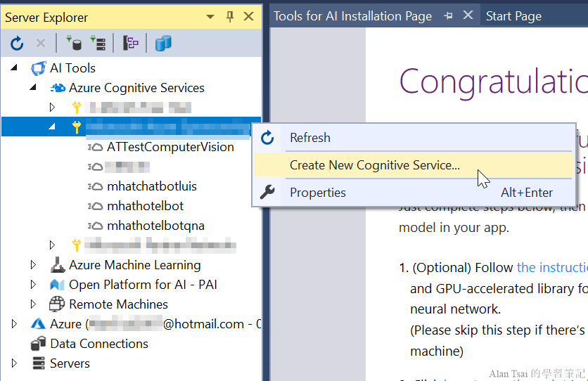Choose Create New Cognitive Service...
588x381 pixels.
click(414, 164)
